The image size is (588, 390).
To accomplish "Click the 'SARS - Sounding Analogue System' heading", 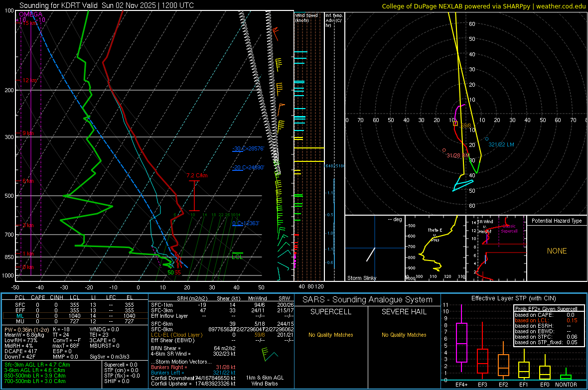I will [367, 300].
